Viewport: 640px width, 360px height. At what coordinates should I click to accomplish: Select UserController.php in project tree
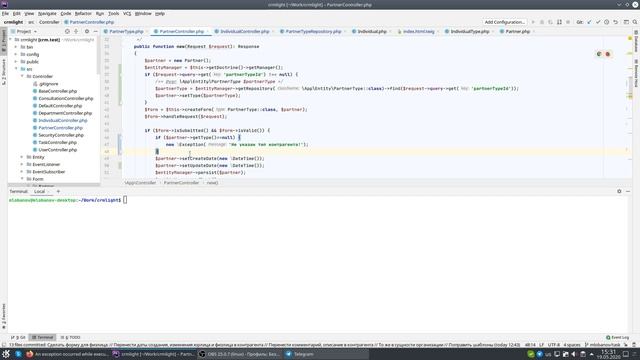[55, 150]
